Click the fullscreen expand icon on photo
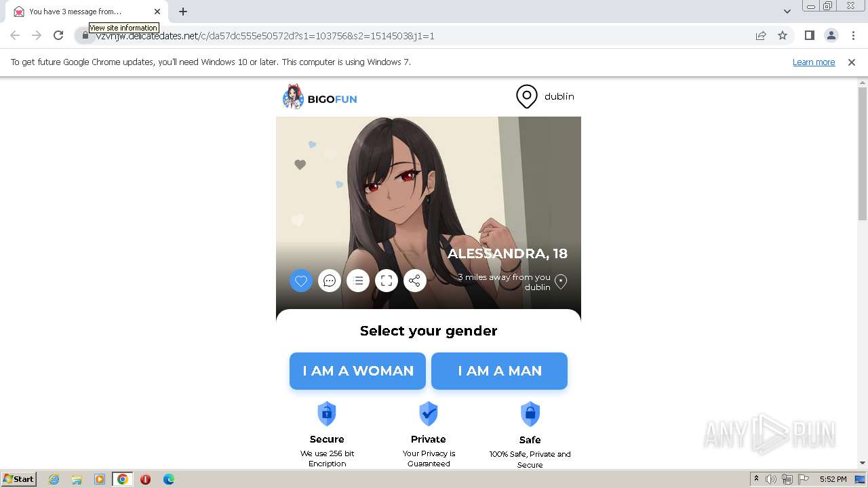Viewport: 868px width, 488px height. point(387,281)
